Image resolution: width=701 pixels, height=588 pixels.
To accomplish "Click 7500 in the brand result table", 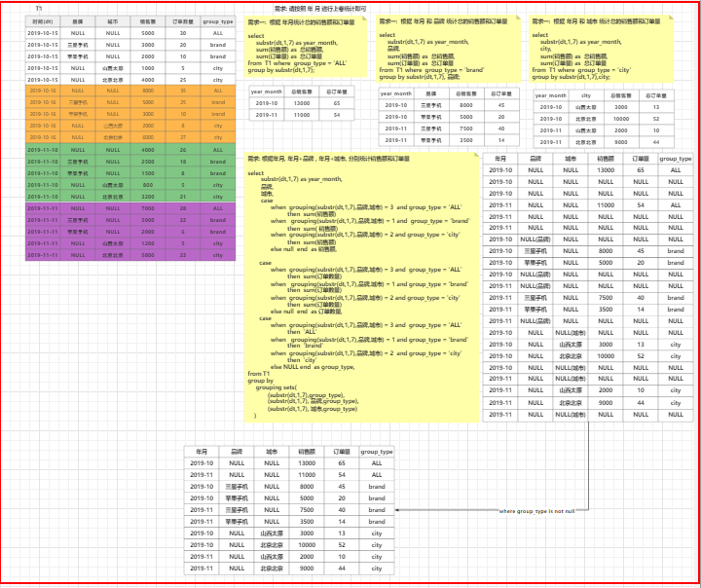I will pyautogui.click(x=466, y=129).
